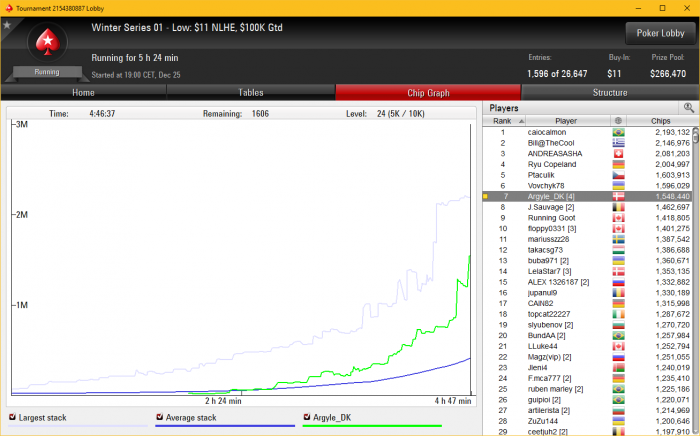Click the vertical time cursor on graph
This screenshot has width=700, height=436.
click(471, 259)
